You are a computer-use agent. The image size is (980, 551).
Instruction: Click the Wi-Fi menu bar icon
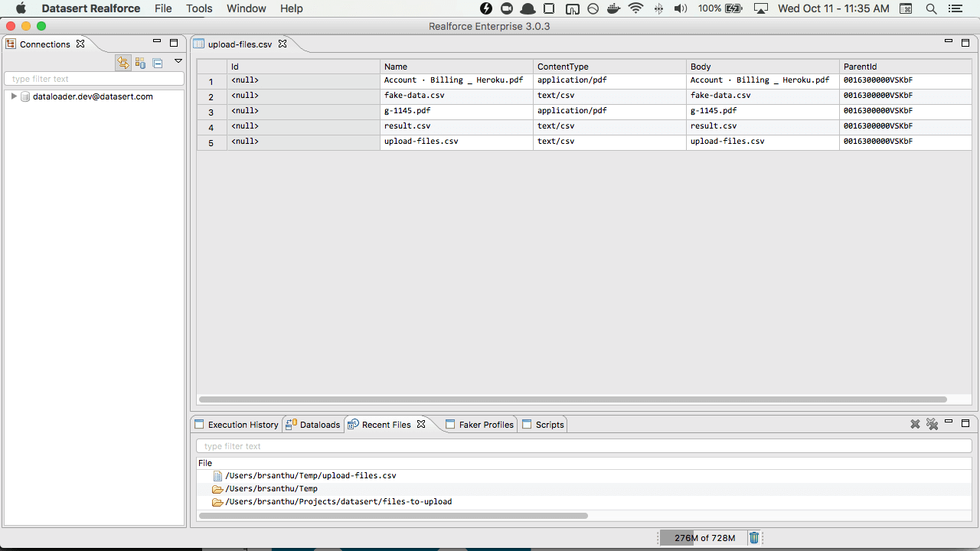click(635, 8)
